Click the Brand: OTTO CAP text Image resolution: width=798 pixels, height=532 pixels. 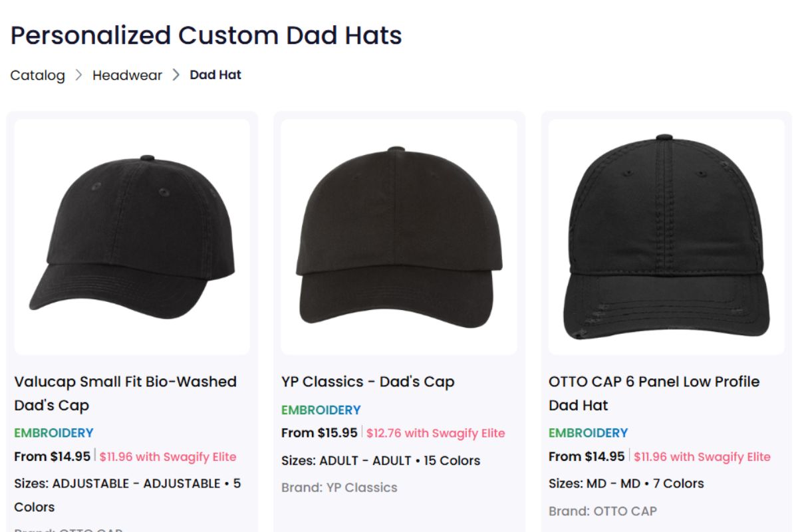click(602, 511)
